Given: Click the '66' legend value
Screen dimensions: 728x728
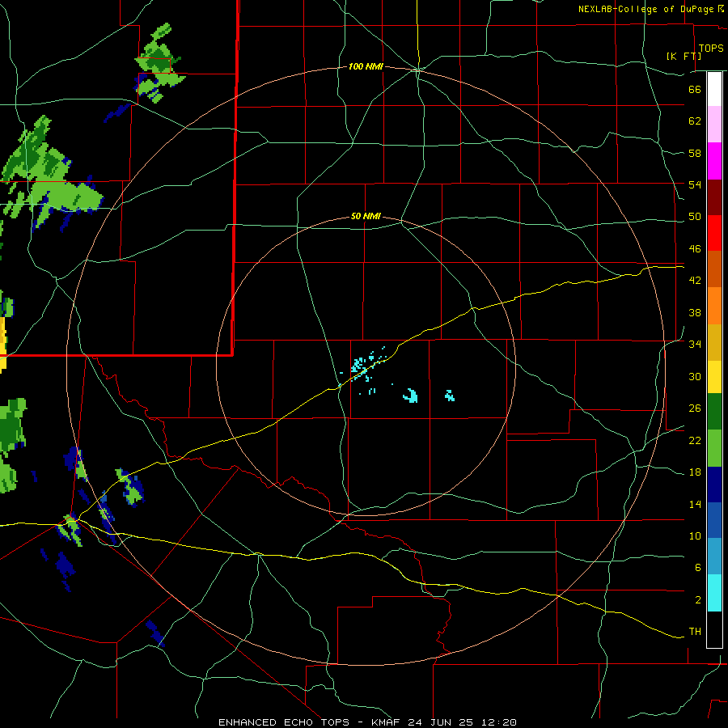Looking at the screenshot, I should pos(695,90).
